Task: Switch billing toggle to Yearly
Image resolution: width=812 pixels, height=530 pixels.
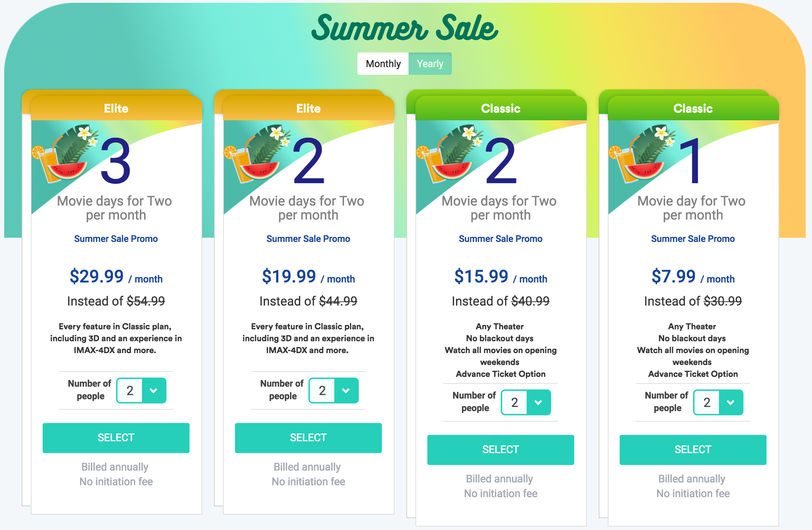Action: pyautogui.click(x=430, y=64)
